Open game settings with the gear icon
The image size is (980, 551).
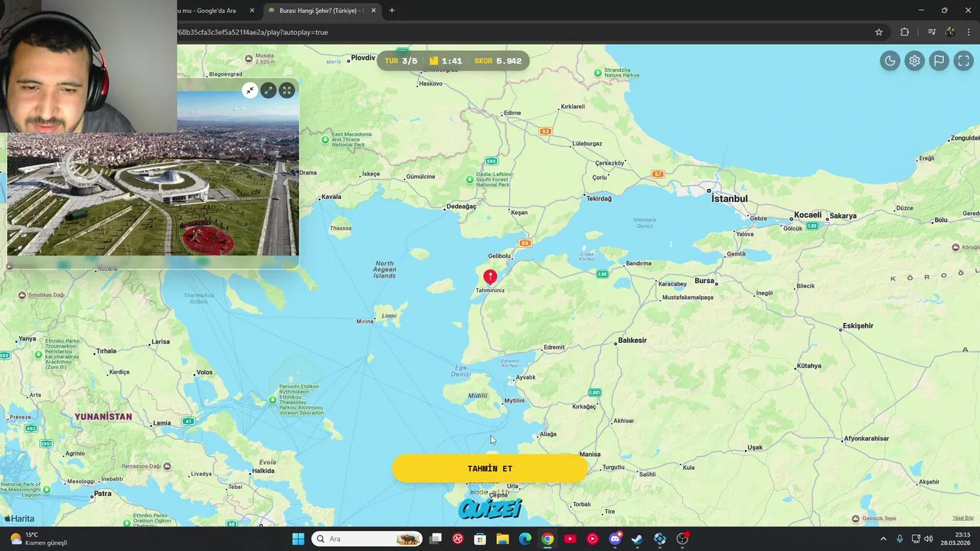point(914,61)
